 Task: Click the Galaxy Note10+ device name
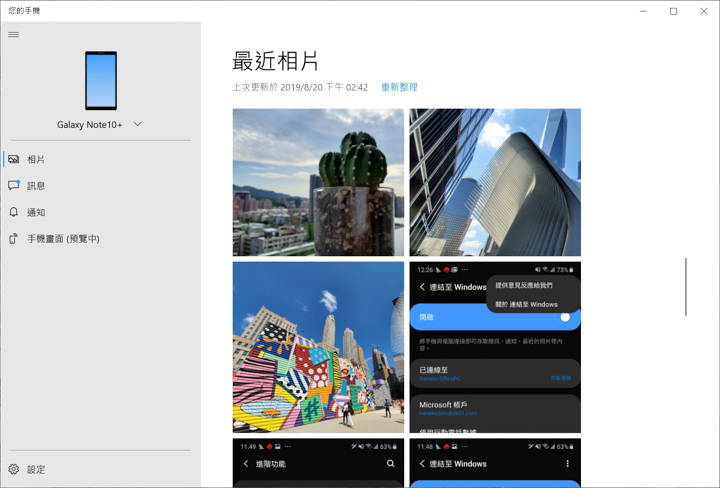pyautogui.click(x=90, y=124)
